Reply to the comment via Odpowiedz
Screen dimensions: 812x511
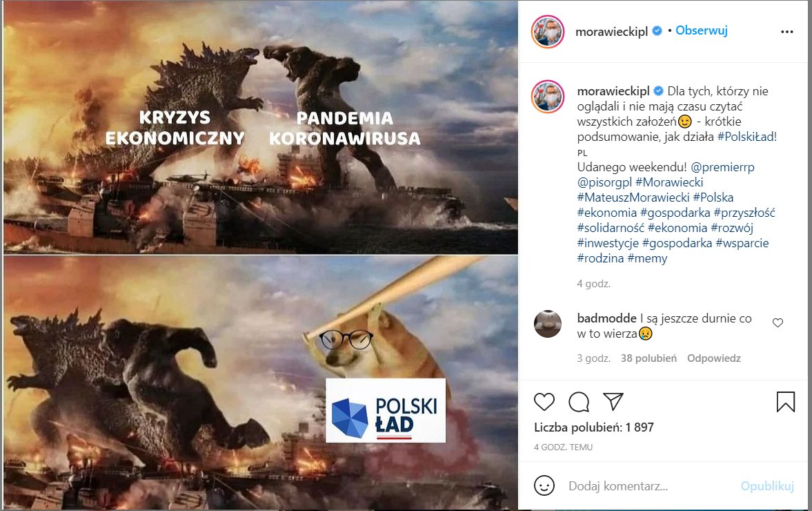pos(713,358)
